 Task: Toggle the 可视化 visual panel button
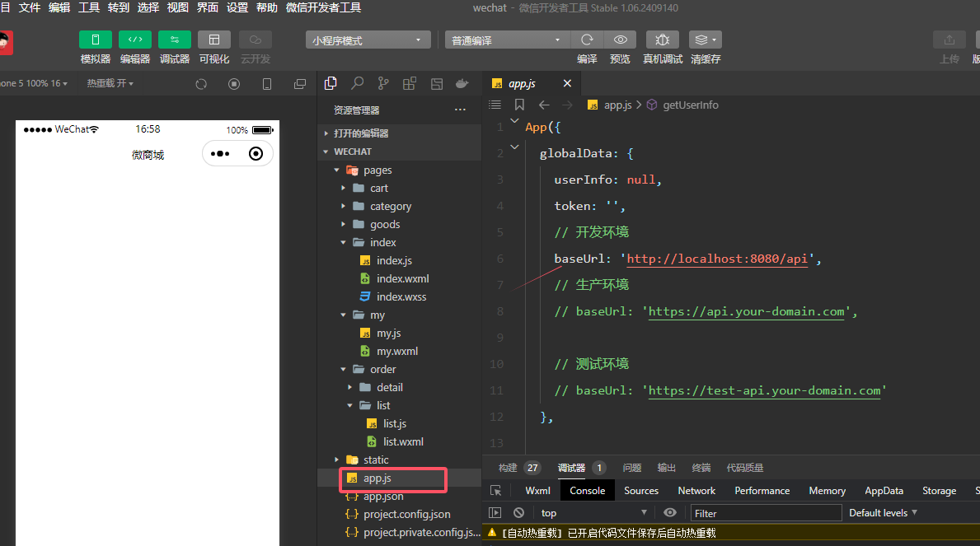pos(214,40)
